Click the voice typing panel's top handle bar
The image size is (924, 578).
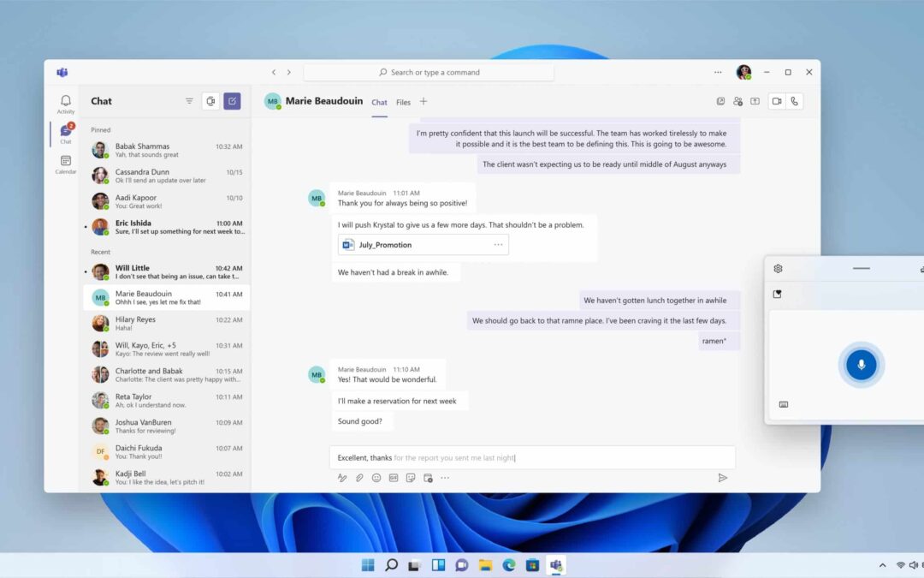861,268
